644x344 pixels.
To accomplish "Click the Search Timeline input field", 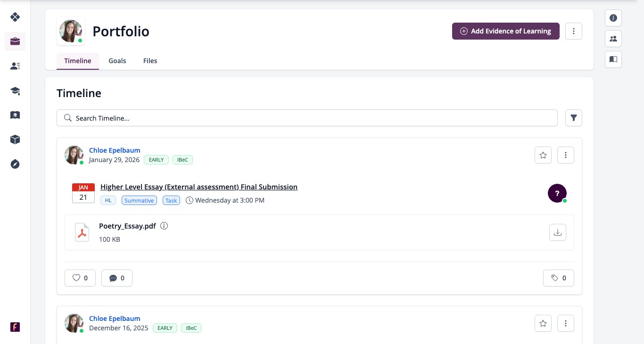I will coord(307,118).
